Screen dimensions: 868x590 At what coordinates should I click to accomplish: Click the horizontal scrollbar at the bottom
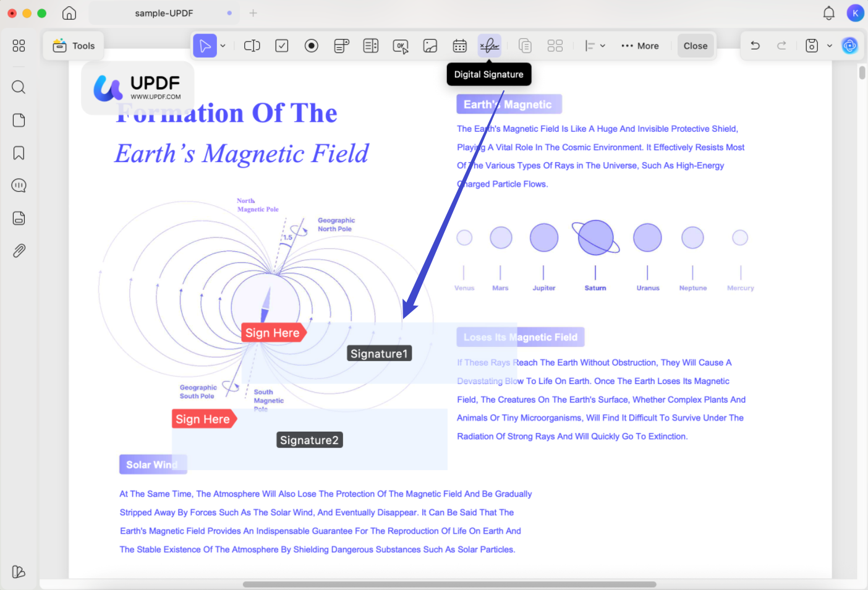pyautogui.click(x=449, y=584)
